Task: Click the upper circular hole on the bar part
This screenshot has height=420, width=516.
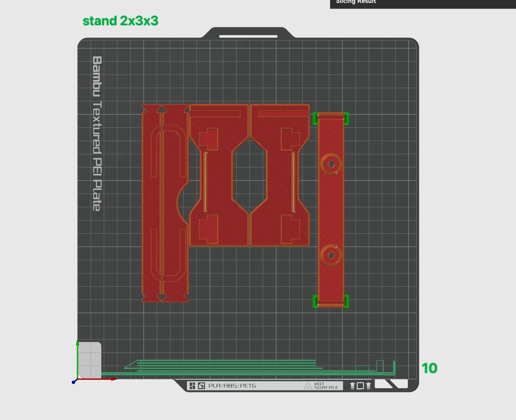Action: click(331, 164)
